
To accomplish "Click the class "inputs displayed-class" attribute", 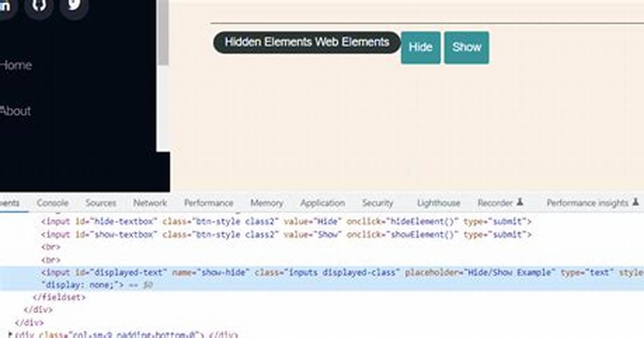I will click(x=327, y=272).
